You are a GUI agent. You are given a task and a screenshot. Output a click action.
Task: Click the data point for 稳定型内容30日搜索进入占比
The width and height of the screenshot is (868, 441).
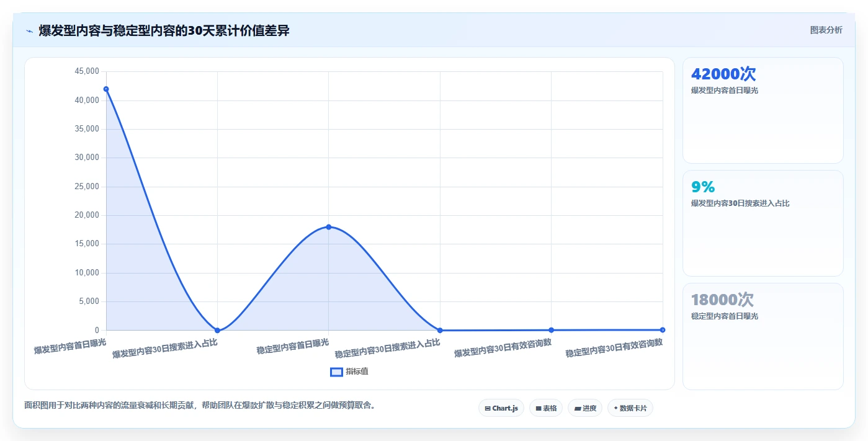click(x=440, y=330)
